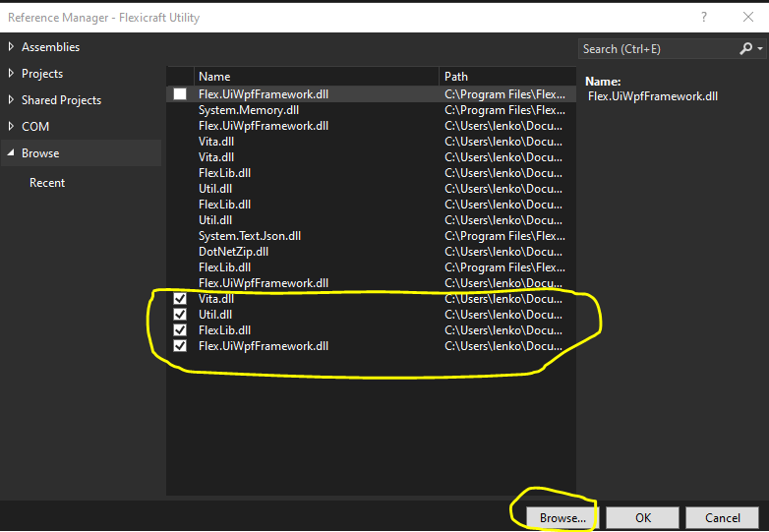Uncheck the checked Flex.UiWpfFramework.dll checkbox
This screenshot has height=532, width=769.
(180, 346)
